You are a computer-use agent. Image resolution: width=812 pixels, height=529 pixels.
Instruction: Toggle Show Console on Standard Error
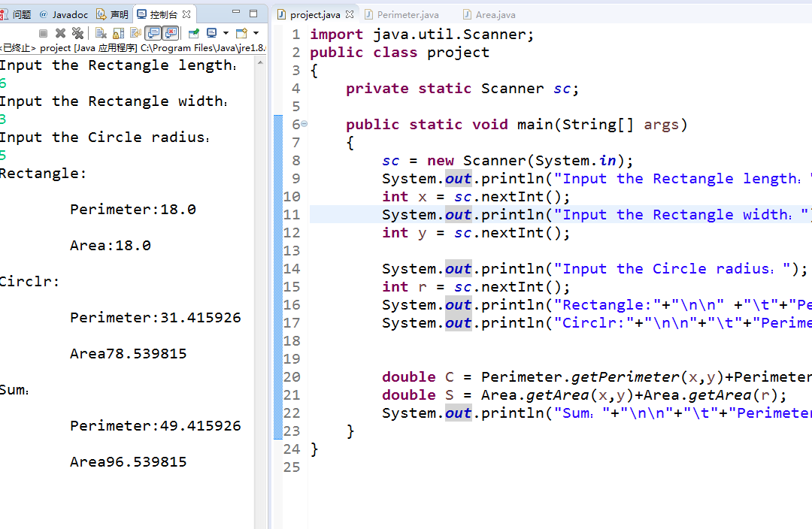pos(171,34)
